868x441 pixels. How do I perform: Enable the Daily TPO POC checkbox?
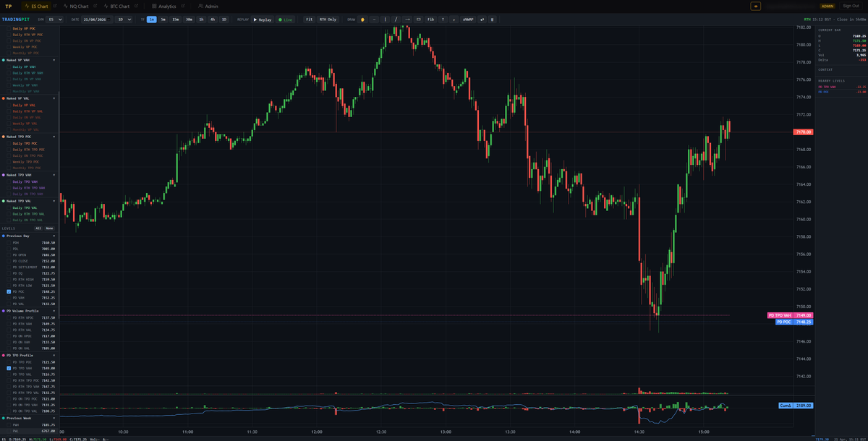tap(9, 143)
